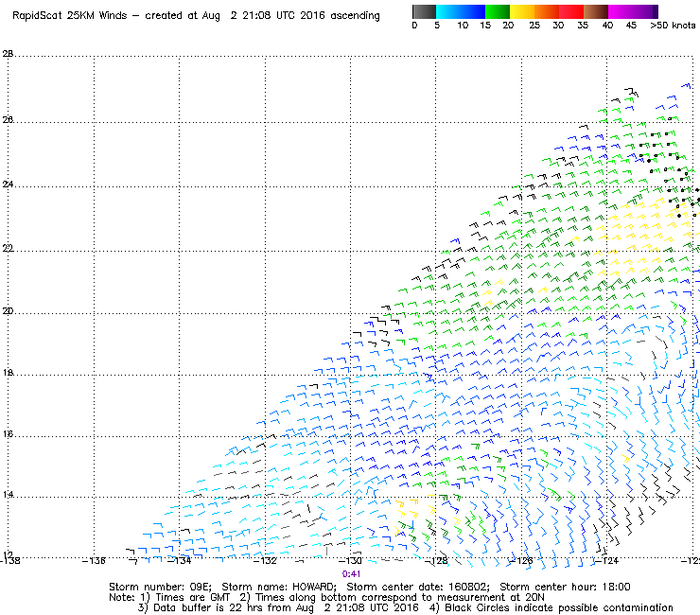
Task: Click the cyan-blue 5–15 knot color segment
Action: coord(461,11)
